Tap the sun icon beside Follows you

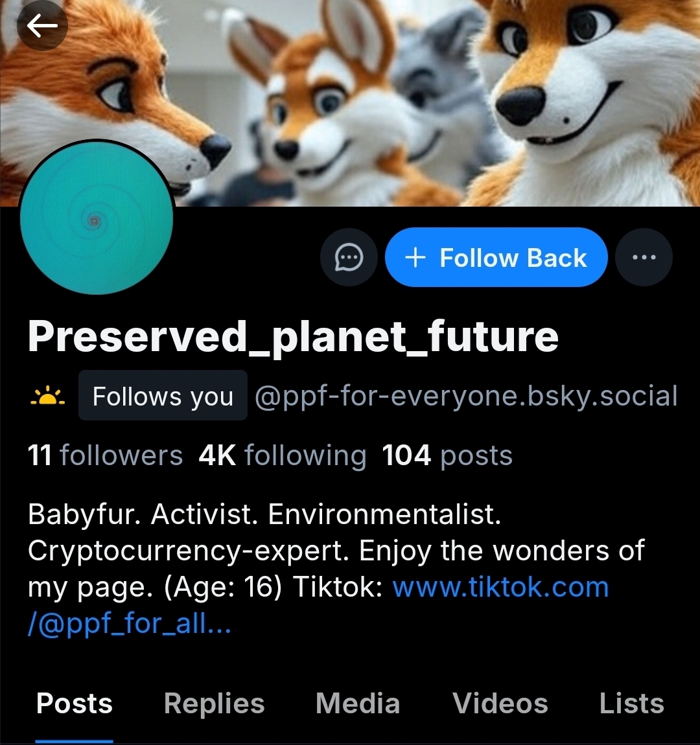coord(47,396)
